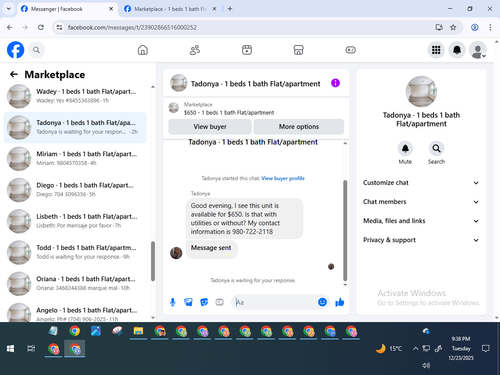This screenshot has width=500, height=375.
Task: Bookmark this page with the star icon
Action: click(x=453, y=27)
